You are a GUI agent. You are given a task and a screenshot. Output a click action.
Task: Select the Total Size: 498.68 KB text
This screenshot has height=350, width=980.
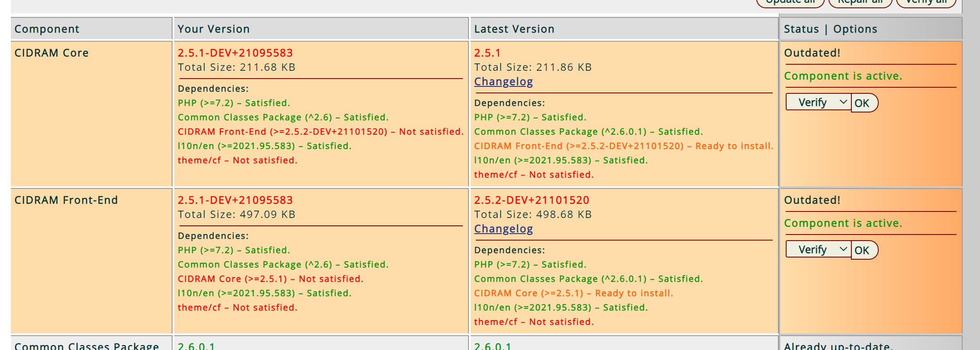(533, 215)
